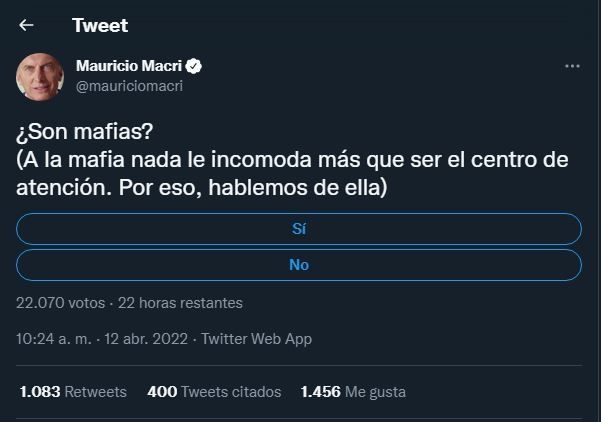Screen dimensions: 601x422
Task: Click the verified badge next to Mauricio Macri
Action: (195, 66)
